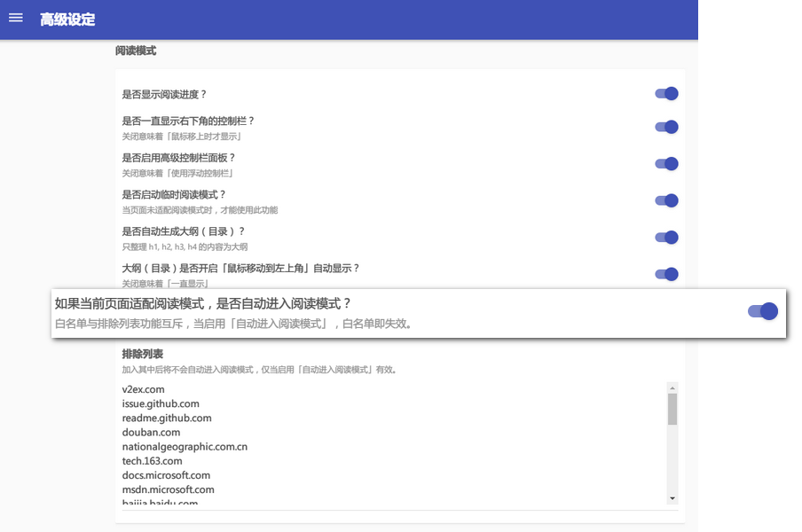Disable the 是否显示阅读进度 switch
The height and width of the screenshot is (532, 802).
point(665,93)
